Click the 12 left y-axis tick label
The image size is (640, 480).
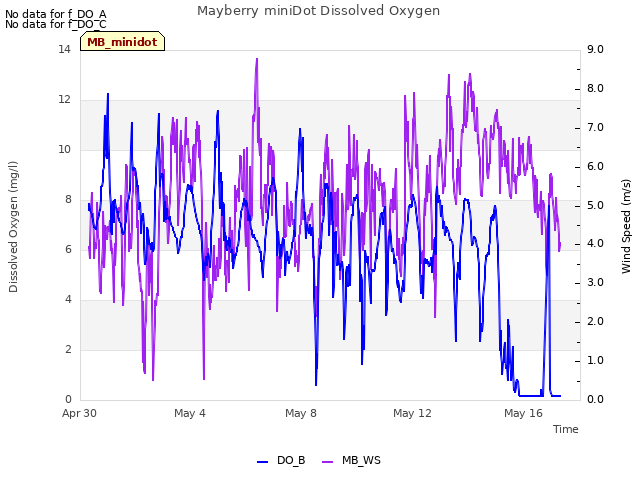(64, 100)
